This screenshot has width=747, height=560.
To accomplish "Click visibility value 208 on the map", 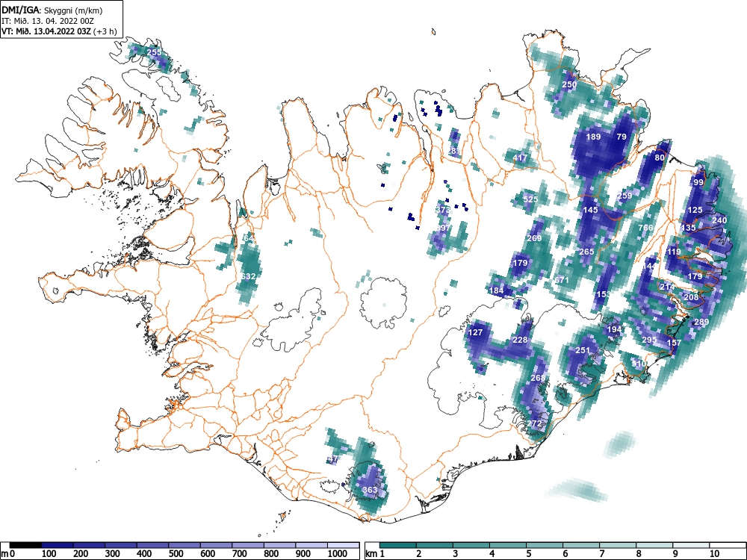I will click(691, 297).
